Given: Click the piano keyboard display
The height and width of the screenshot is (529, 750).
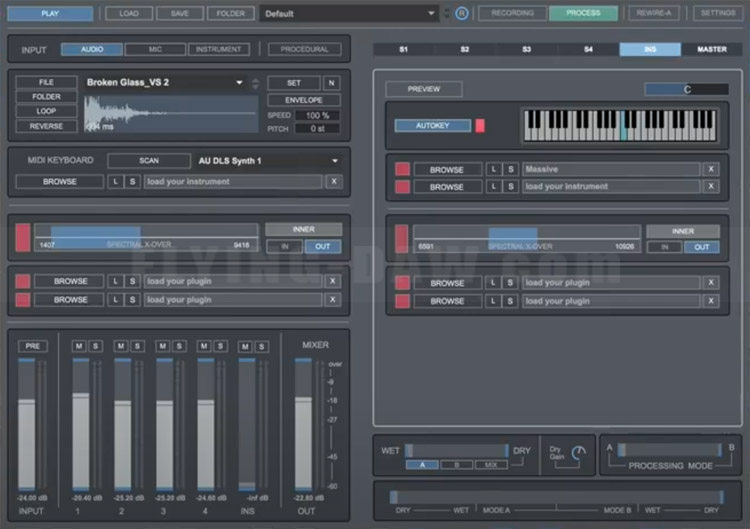Looking at the screenshot, I should (x=620, y=125).
